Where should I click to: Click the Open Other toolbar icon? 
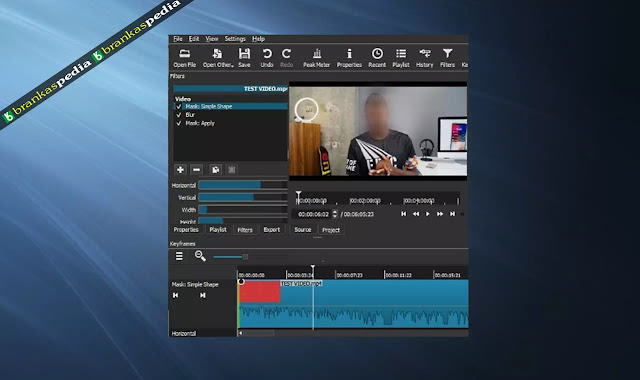tap(218, 58)
